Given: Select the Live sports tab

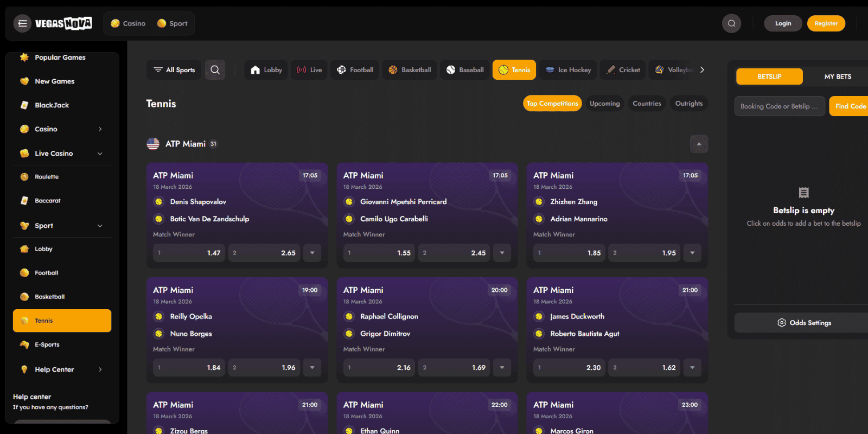Looking at the screenshot, I should (x=309, y=70).
